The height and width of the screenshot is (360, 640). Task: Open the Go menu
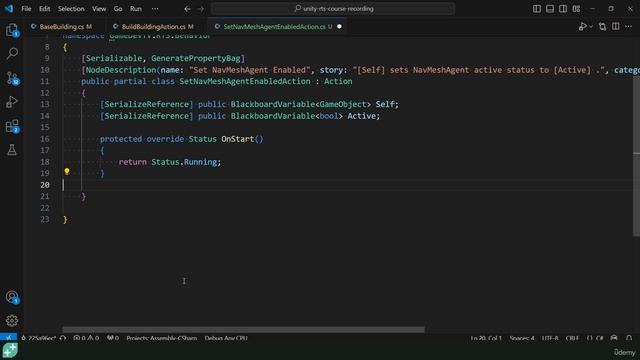point(118,9)
